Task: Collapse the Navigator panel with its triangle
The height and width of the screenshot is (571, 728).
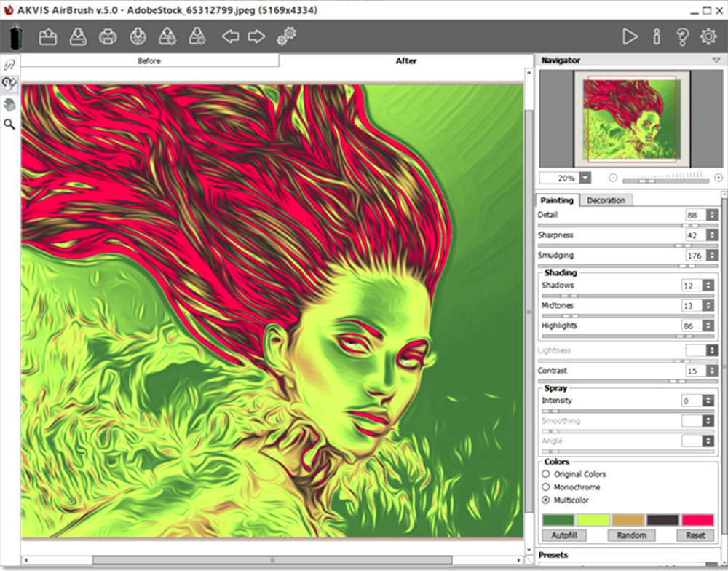Action: (716, 60)
